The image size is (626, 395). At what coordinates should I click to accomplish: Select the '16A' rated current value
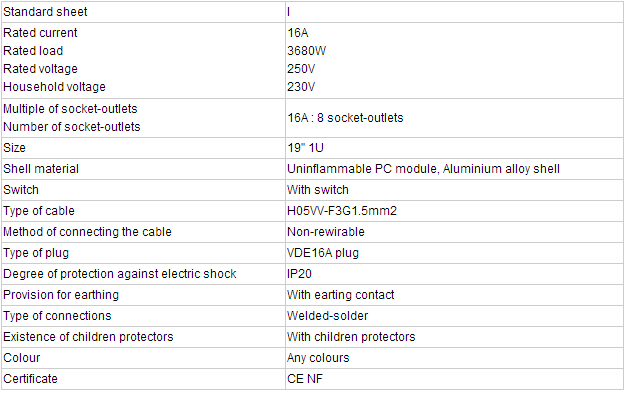coord(298,33)
